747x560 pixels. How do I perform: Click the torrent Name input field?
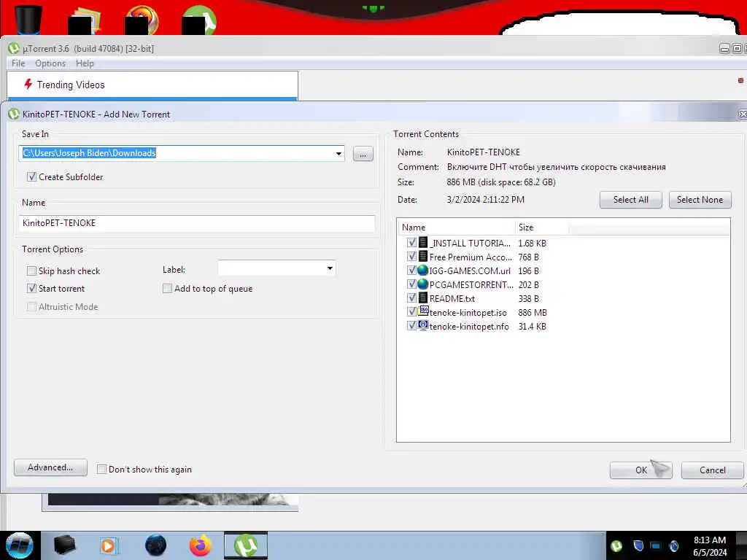pyautogui.click(x=197, y=223)
